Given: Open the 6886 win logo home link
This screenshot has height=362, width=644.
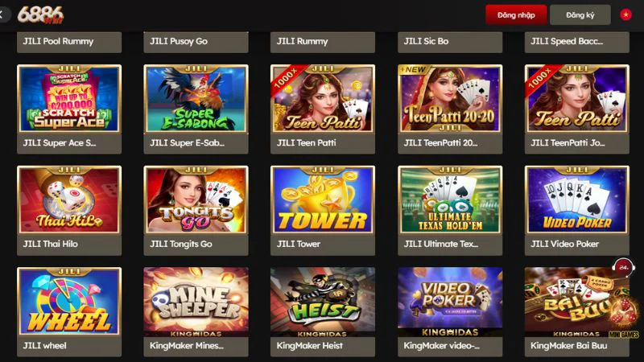Looking at the screenshot, I should (41, 15).
